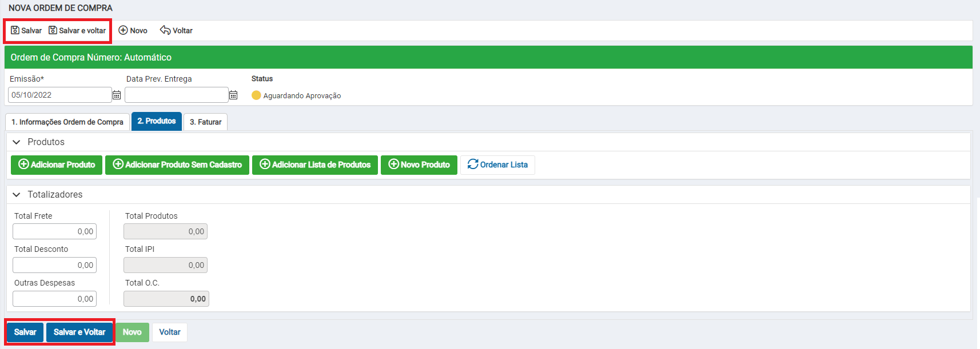Viewport: 980px width, 349px height.
Task: Collapse the Totalizadores section chevron
Action: point(17,195)
